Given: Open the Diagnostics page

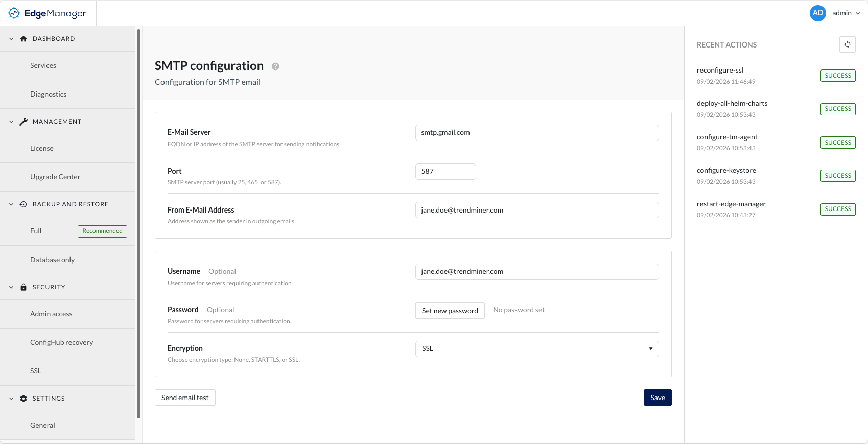Looking at the screenshot, I should [48, 94].
